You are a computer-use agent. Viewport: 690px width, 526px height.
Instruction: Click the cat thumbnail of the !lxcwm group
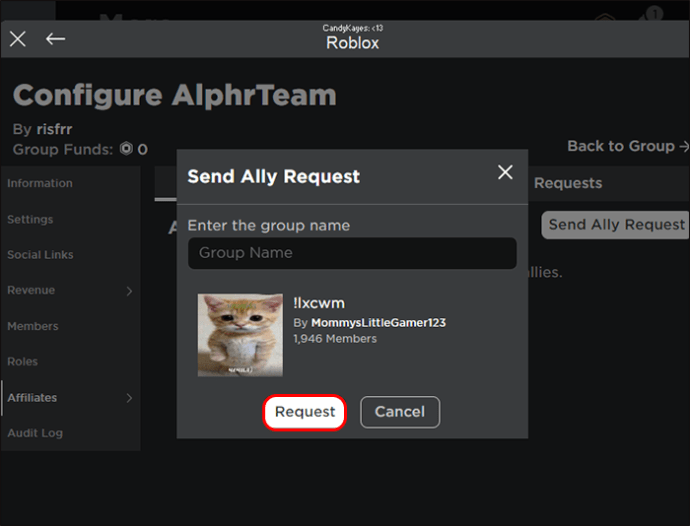[240, 335]
